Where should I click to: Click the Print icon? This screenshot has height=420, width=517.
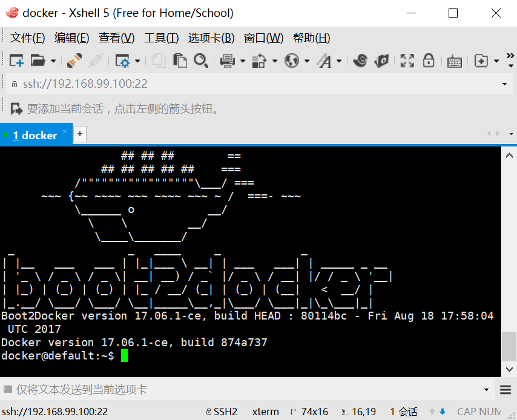(x=228, y=61)
